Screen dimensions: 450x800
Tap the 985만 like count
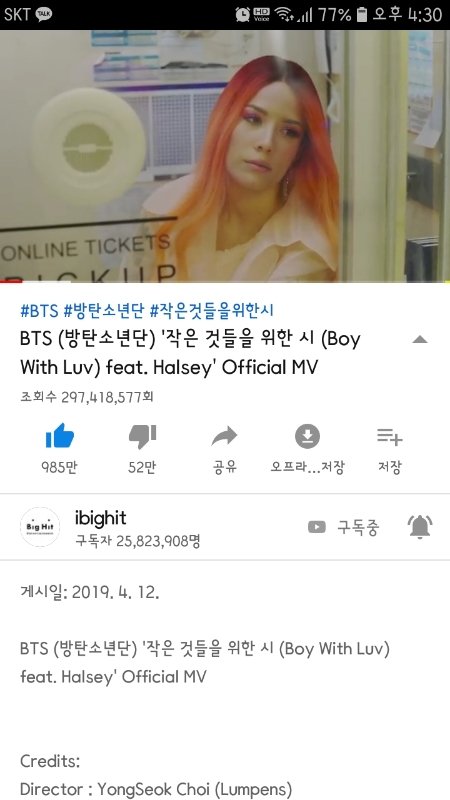pos(60,467)
